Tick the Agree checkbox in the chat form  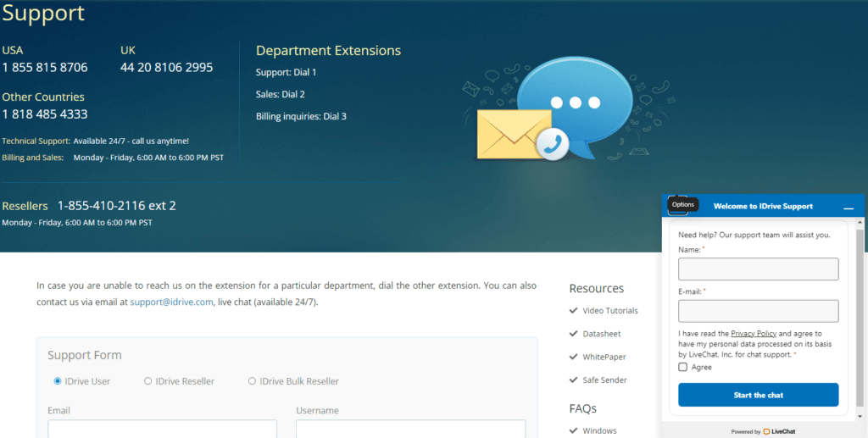[x=682, y=367]
